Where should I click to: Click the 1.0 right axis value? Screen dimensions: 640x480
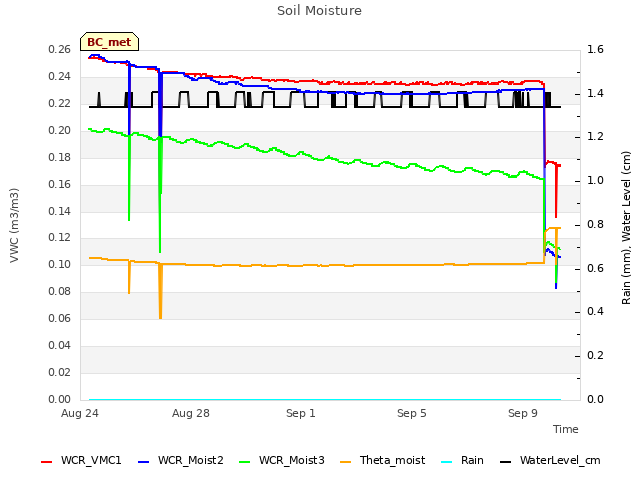tap(595, 180)
